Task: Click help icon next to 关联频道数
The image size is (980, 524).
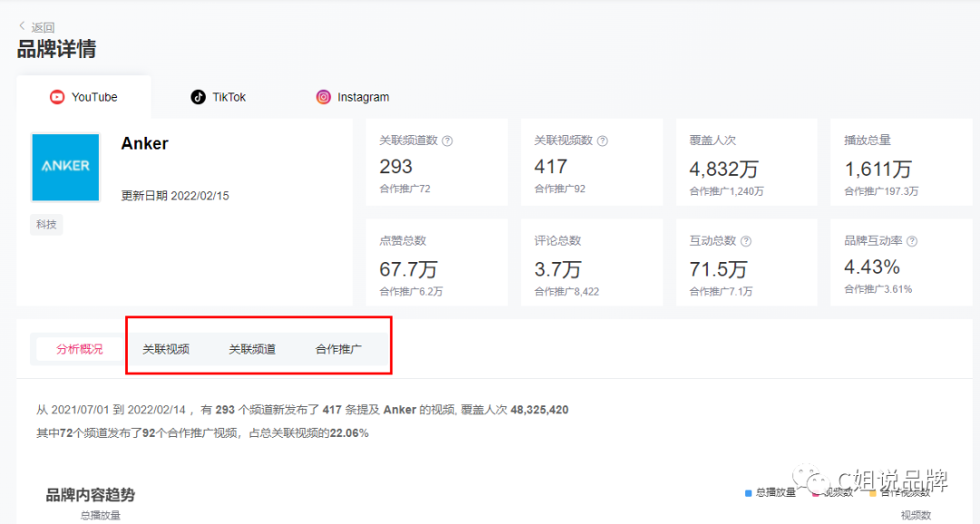Action: 447,141
